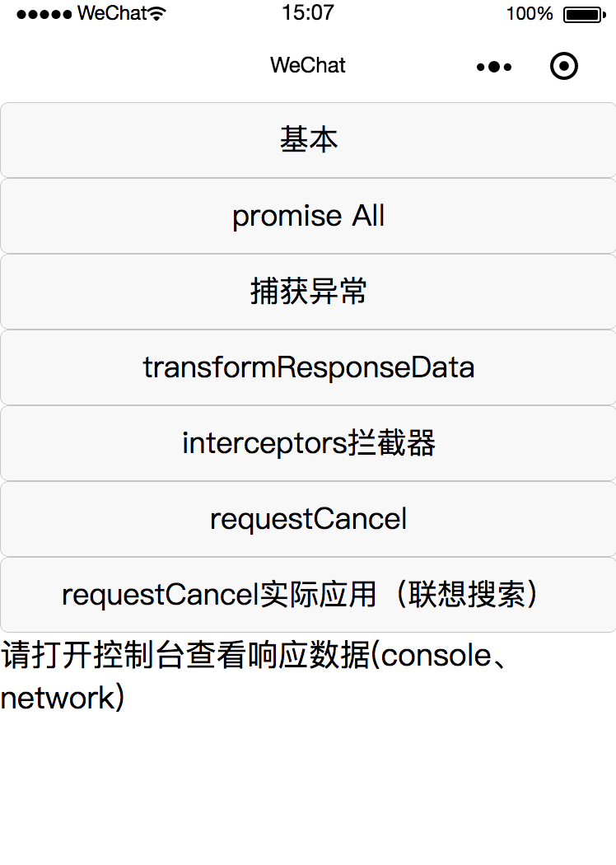Open the interceptors拦截器 example
Viewport: 616px width, 865px height.
point(308,443)
